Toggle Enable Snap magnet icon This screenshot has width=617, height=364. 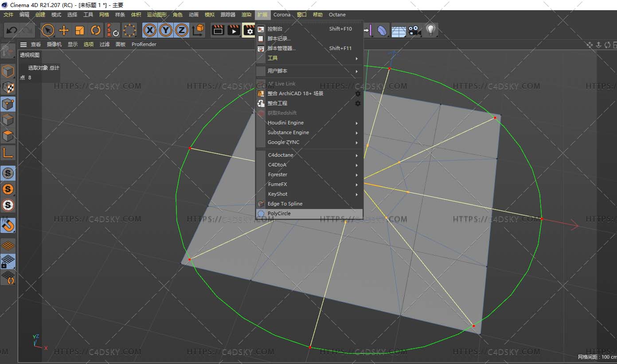pyautogui.click(x=8, y=225)
